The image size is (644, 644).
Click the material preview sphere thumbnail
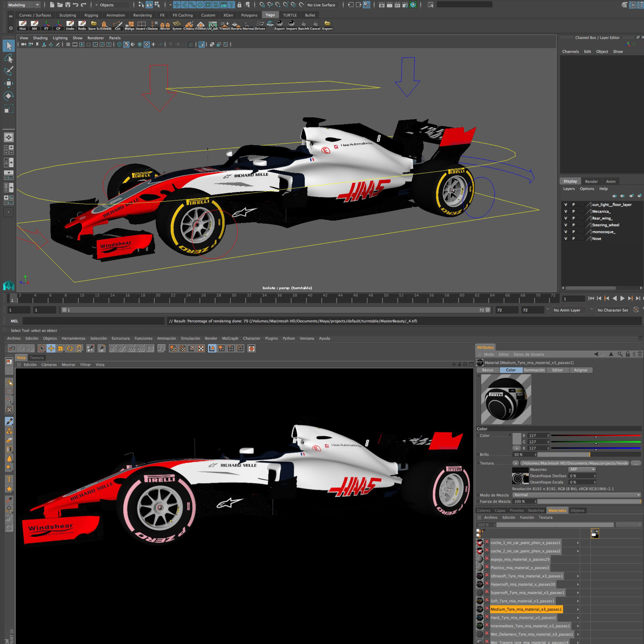pos(506,399)
